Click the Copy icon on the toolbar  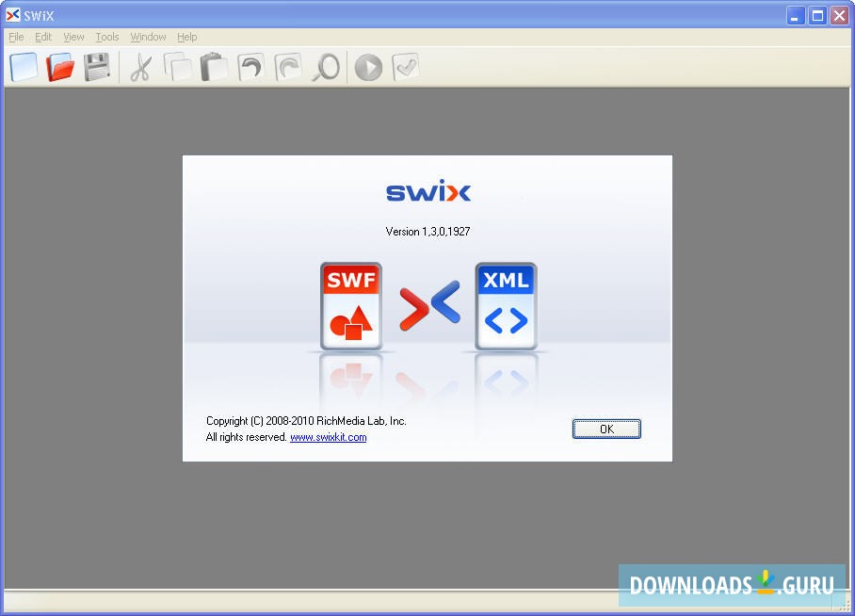coord(179,67)
